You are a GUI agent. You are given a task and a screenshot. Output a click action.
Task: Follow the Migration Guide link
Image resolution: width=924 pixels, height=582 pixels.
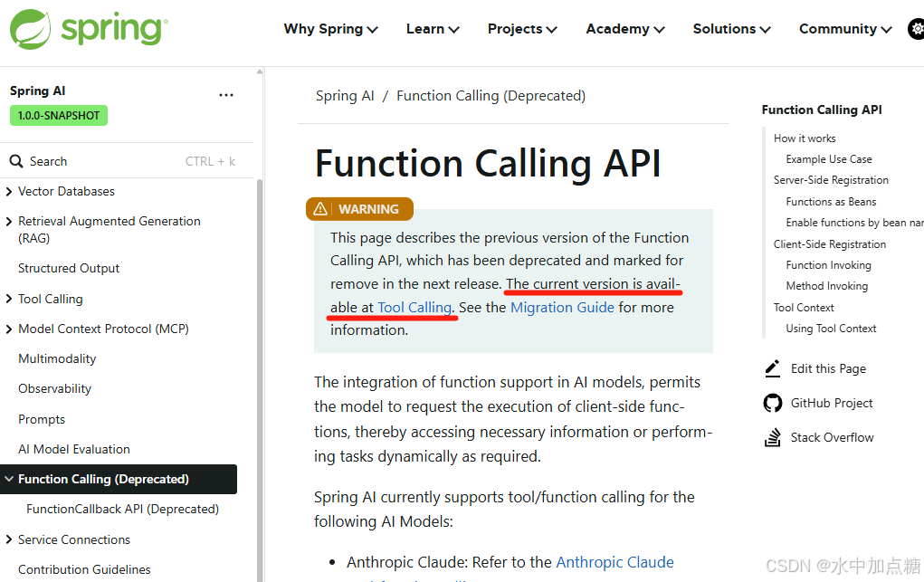click(562, 307)
